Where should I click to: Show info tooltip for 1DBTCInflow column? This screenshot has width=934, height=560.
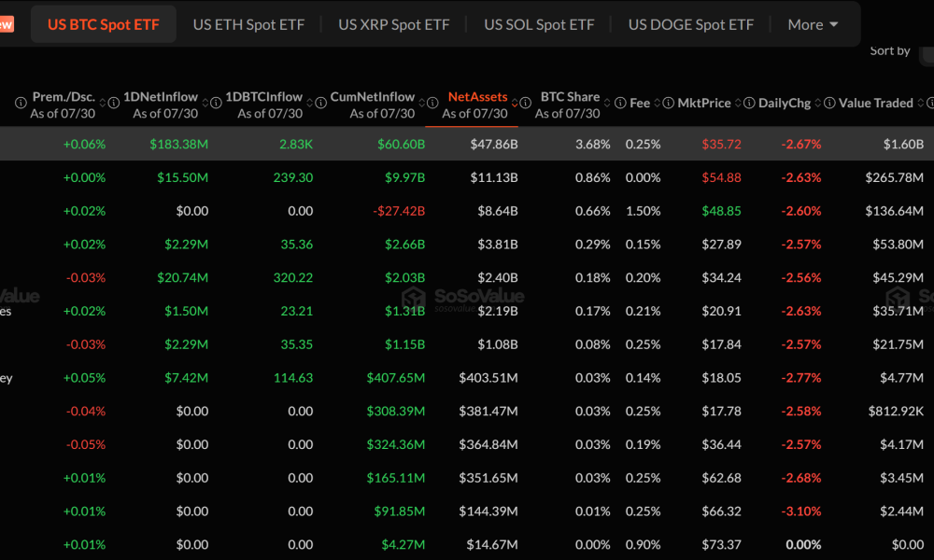coord(216,103)
